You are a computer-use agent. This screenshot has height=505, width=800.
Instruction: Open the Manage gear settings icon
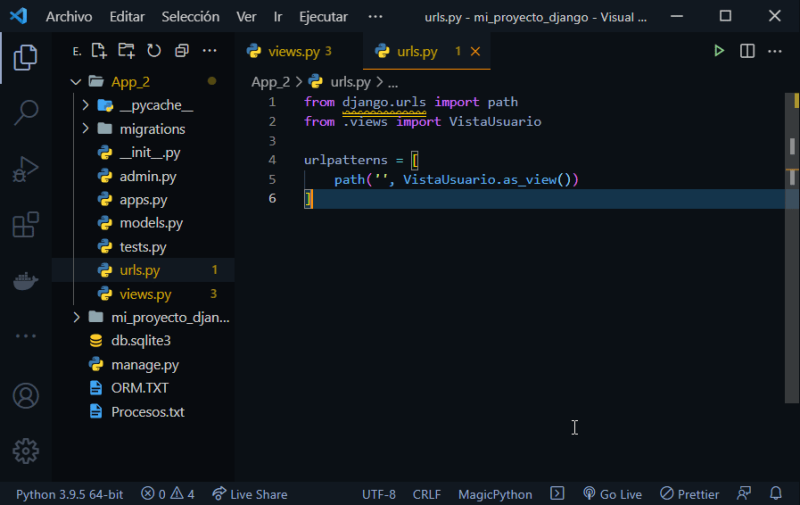coord(26,450)
